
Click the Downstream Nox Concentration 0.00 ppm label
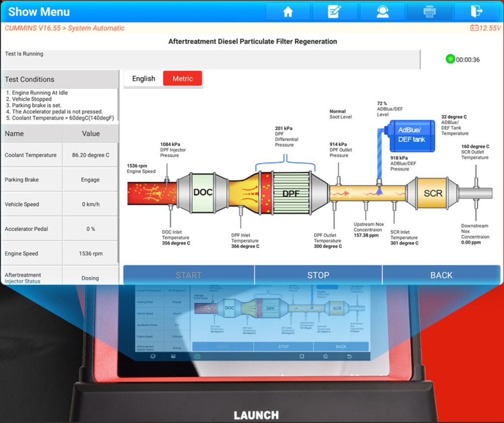point(475,234)
